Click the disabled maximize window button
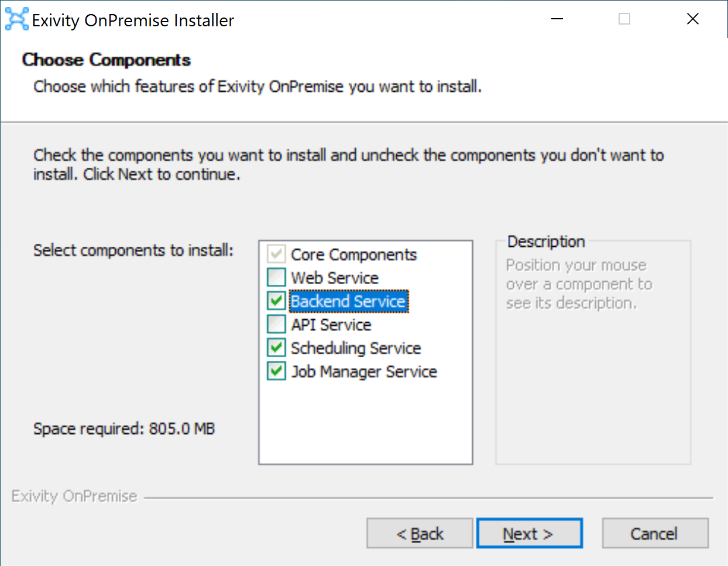Screen dimensions: 728x566 pyautogui.click(x=624, y=19)
